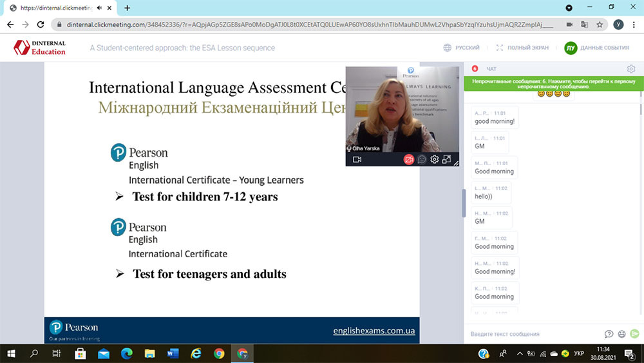This screenshot has height=363, width=644.
Task: Open Chrome three-dot menu
Action: point(634,25)
